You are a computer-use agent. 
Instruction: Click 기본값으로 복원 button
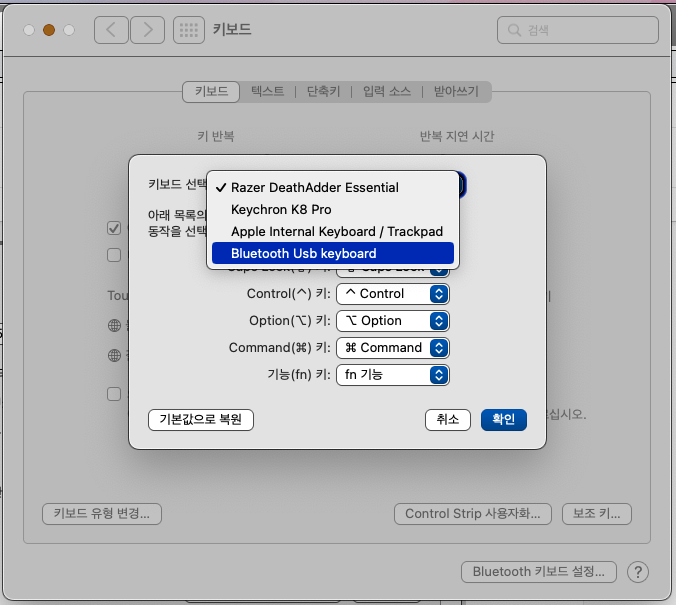point(201,420)
